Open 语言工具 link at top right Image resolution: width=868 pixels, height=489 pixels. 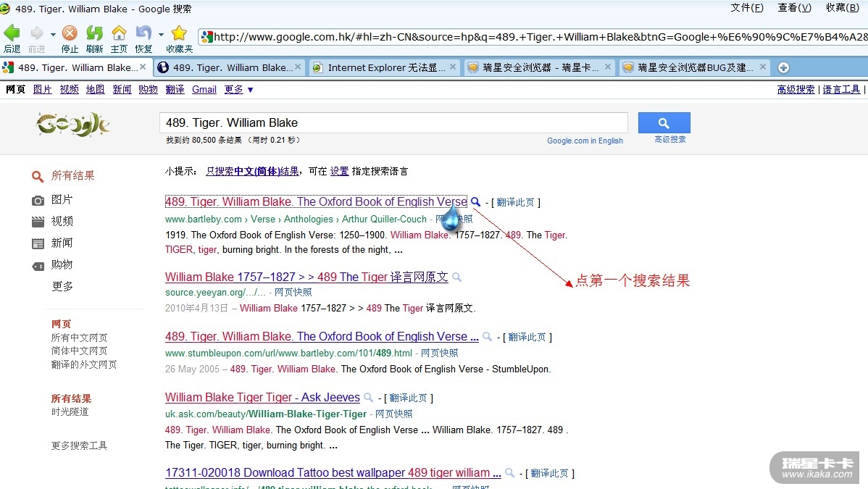click(x=841, y=89)
